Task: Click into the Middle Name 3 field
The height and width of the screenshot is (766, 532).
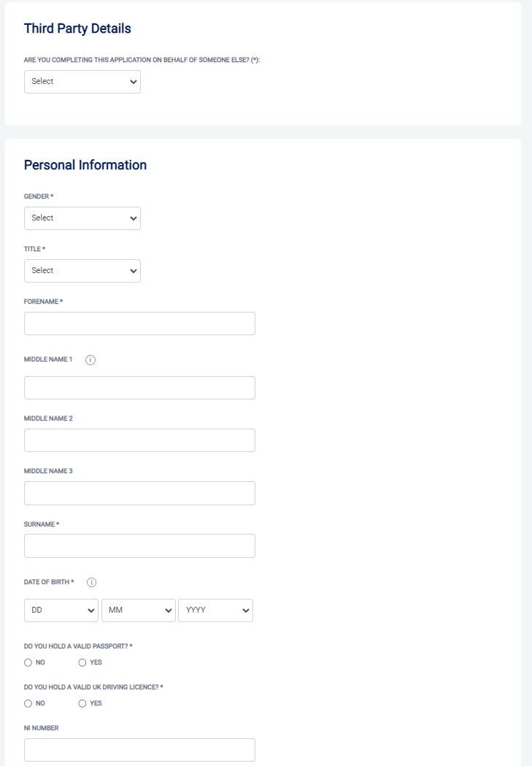Action: pos(139,493)
